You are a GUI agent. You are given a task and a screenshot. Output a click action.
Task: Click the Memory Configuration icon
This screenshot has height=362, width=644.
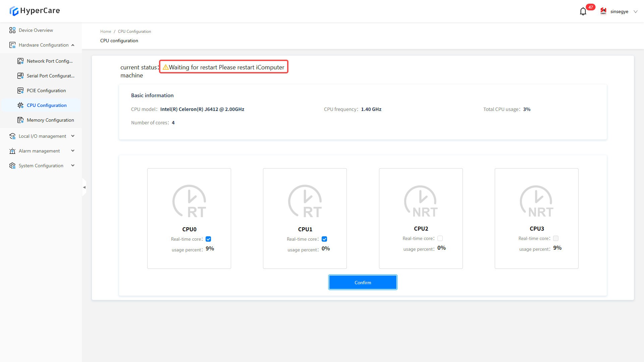point(20,120)
